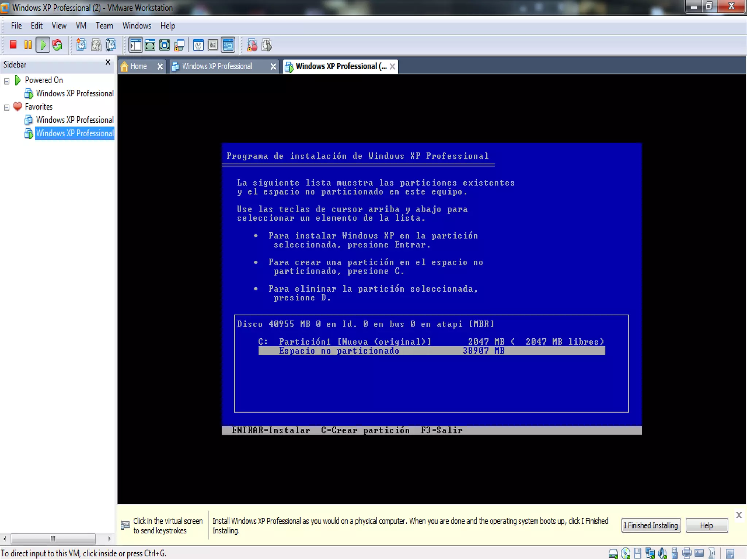747x560 pixels.
Task: Click the I Finished Installing button
Action: coord(650,525)
